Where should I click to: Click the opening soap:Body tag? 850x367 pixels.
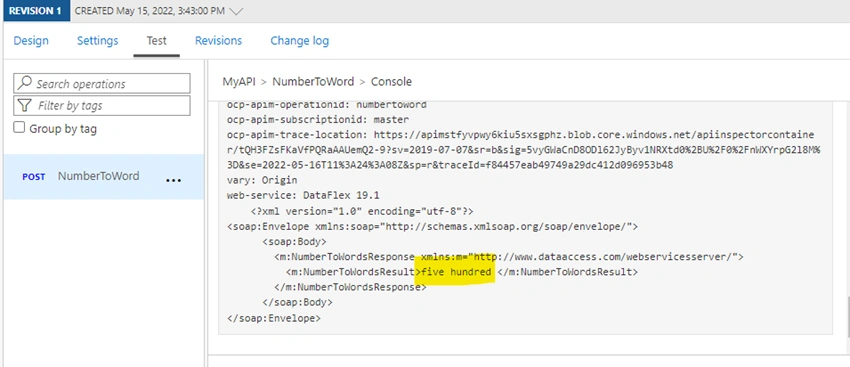coord(294,241)
